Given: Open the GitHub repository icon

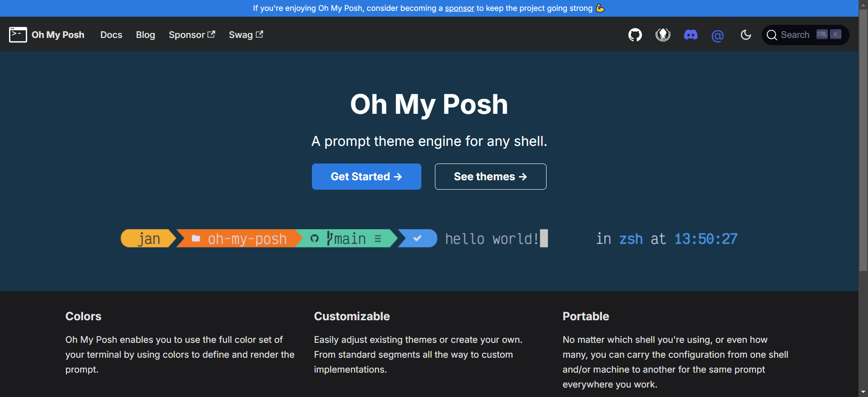Looking at the screenshot, I should (635, 35).
